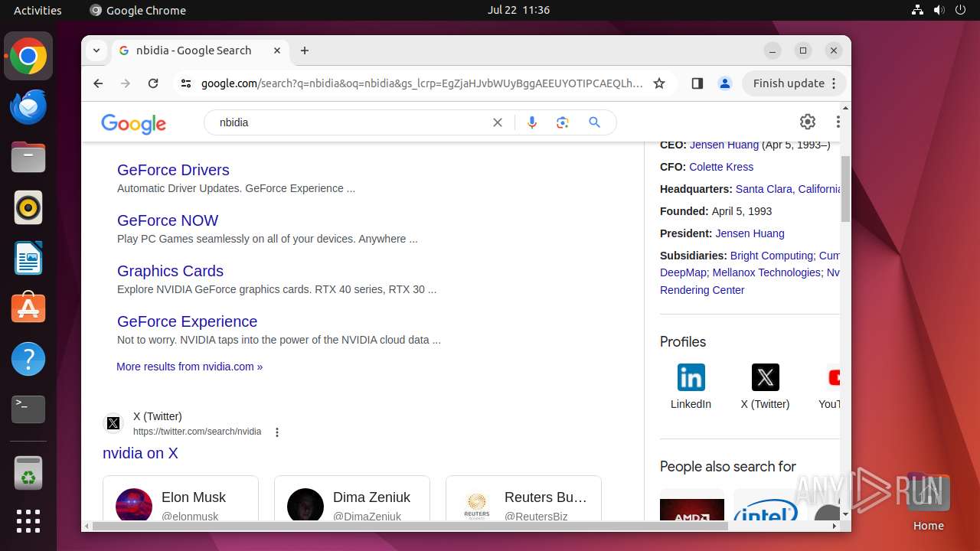Open the system power menu in the top bar
This screenshot has width=980, height=551.
click(x=961, y=10)
